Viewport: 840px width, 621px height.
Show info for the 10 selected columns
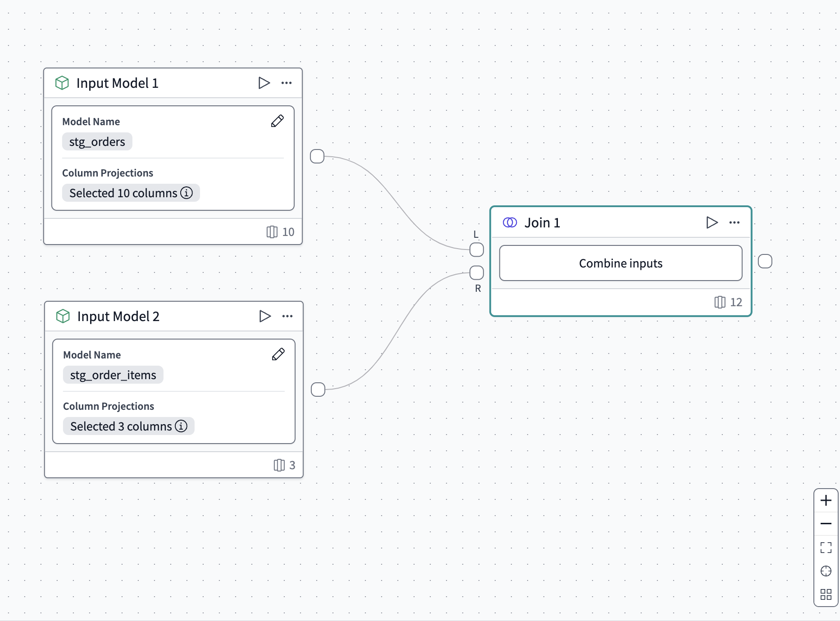[186, 193]
